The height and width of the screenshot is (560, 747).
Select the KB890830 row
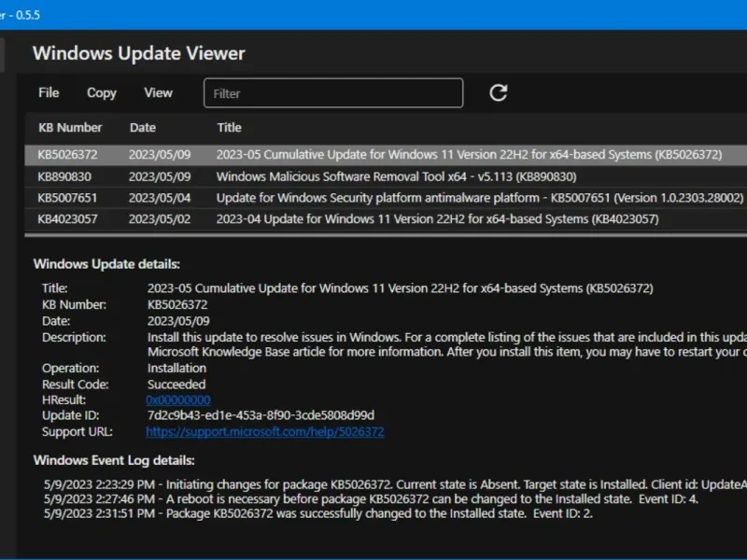pos(386,176)
